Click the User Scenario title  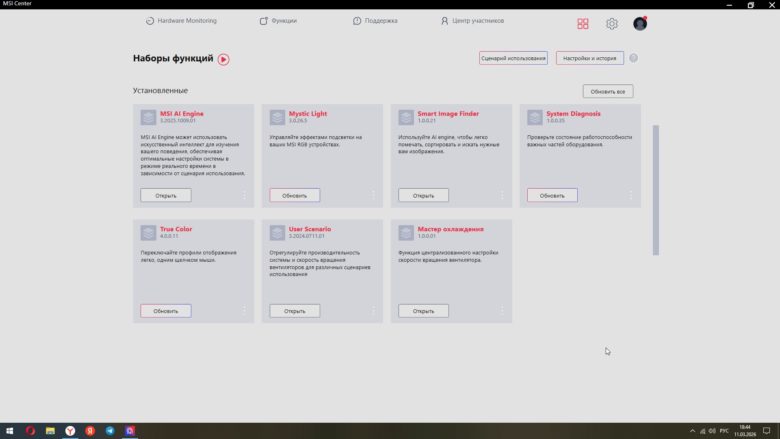309,229
